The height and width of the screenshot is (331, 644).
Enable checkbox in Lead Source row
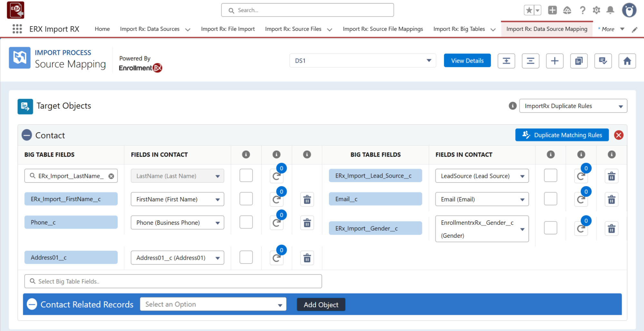(550, 176)
